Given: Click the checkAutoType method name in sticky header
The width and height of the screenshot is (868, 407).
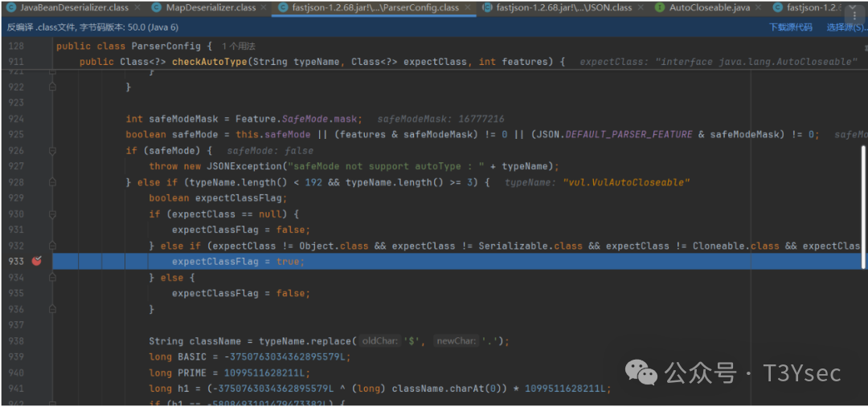Looking at the screenshot, I should click(x=209, y=62).
